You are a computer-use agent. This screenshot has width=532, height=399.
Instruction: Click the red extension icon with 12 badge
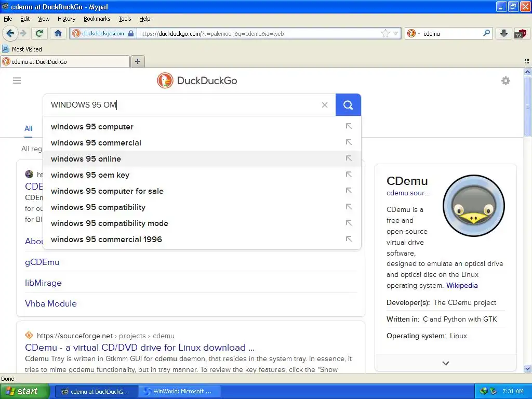tap(520, 33)
